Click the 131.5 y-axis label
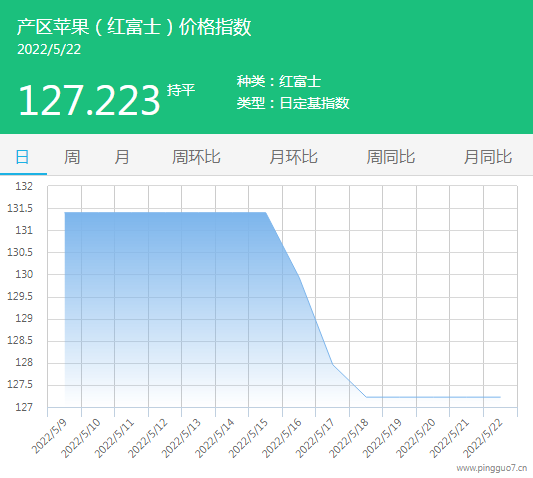Image resolution: width=533 pixels, height=478 pixels. pyautogui.click(x=20, y=208)
